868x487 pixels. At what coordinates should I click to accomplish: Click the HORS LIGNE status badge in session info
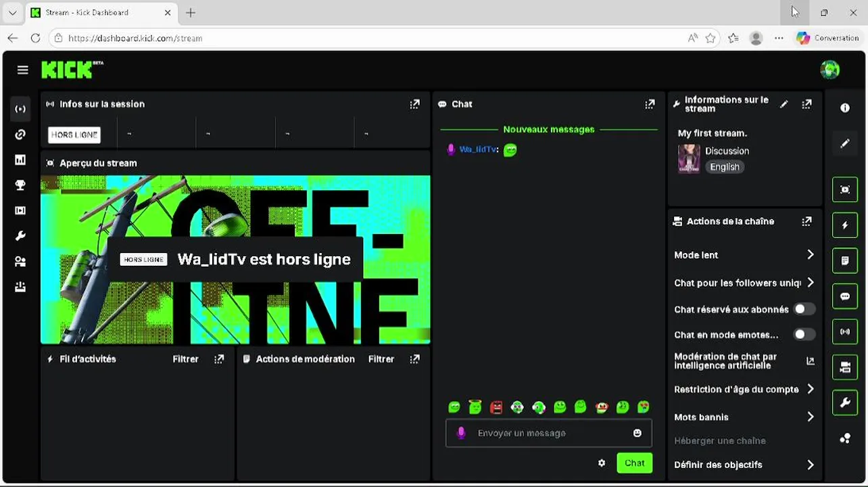coord(74,135)
